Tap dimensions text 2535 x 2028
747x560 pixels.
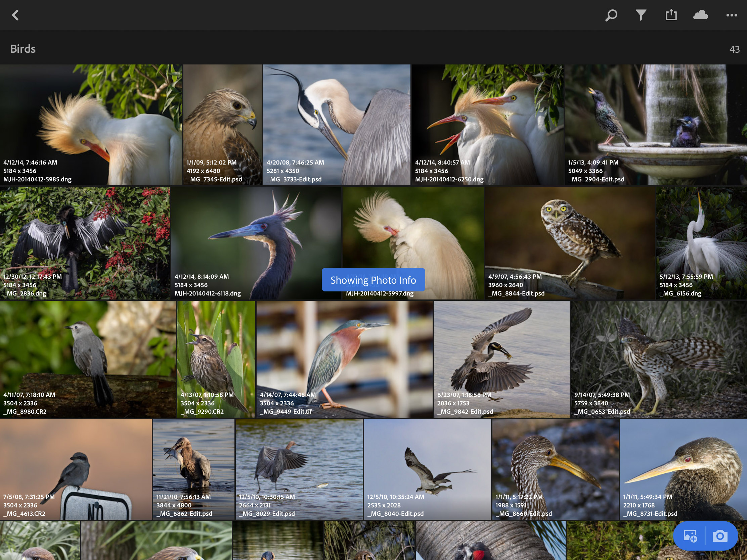[384, 505]
